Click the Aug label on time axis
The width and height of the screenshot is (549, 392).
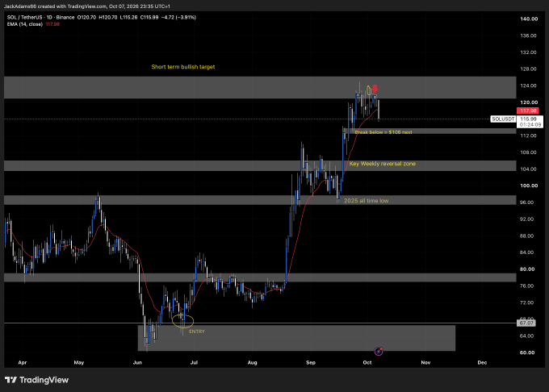[x=253, y=363]
